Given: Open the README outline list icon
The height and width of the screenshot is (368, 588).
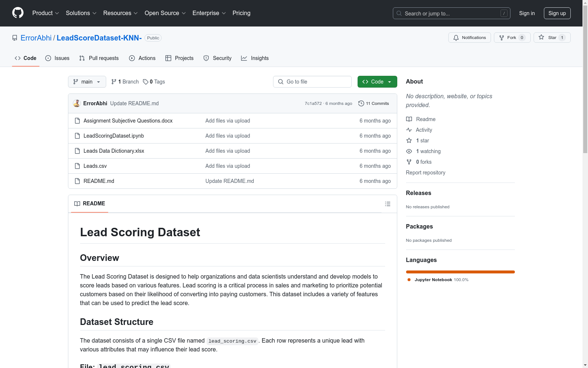Looking at the screenshot, I should 387,204.
